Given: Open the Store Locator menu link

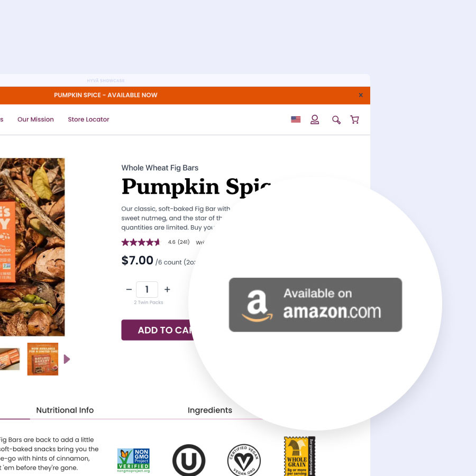Looking at the screenshot, I should [88, 120].
